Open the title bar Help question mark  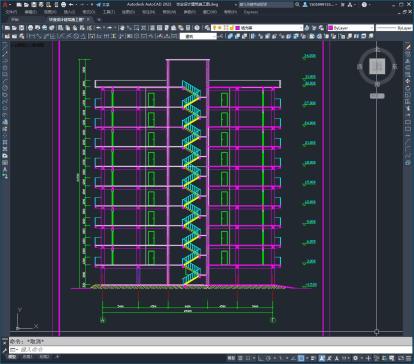(364, 5)
